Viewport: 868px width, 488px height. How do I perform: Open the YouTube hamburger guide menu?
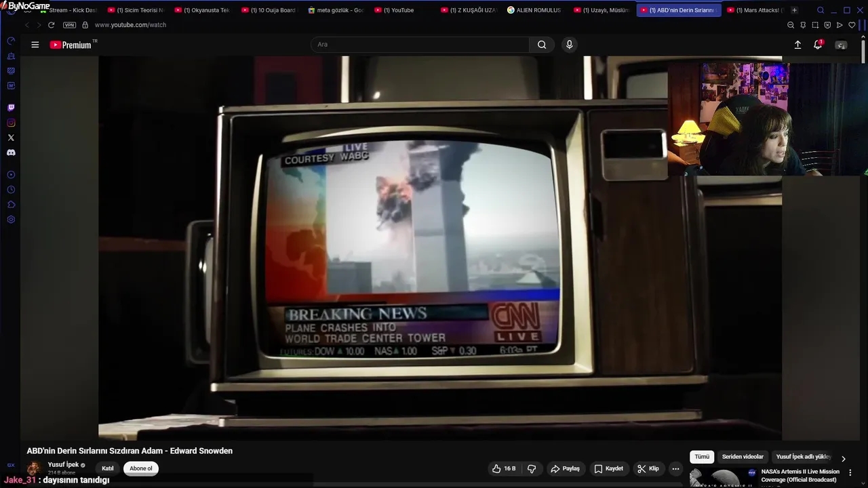coord(35,45)
